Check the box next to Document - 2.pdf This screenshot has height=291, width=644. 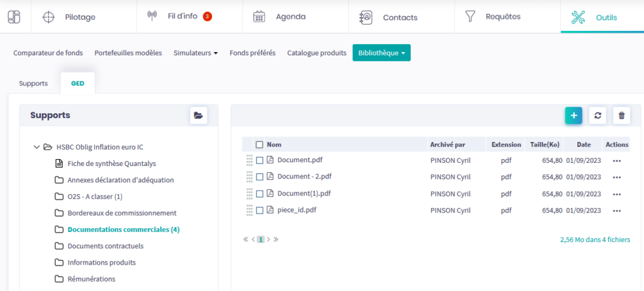pyautogui.click(x=260, y=177)
